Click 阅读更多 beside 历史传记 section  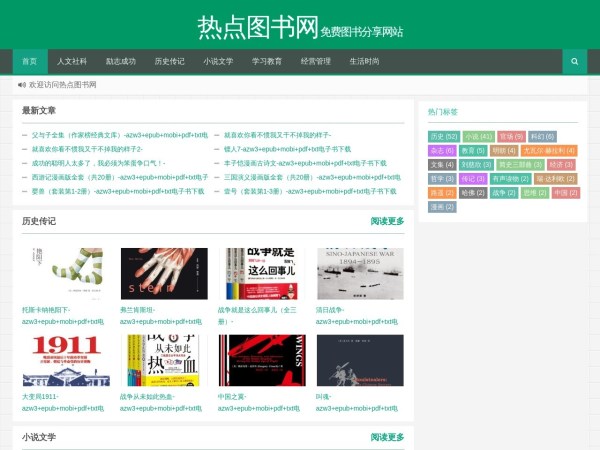[x=387, y=221]
